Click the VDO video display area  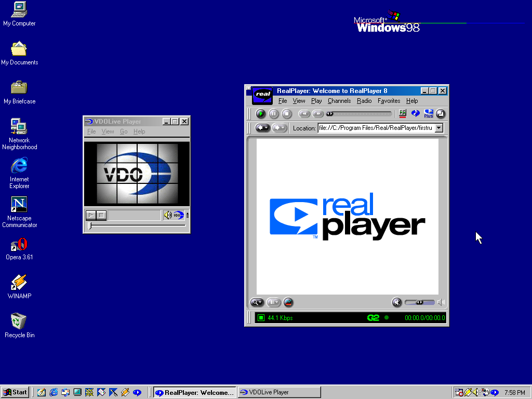(137, 174)
